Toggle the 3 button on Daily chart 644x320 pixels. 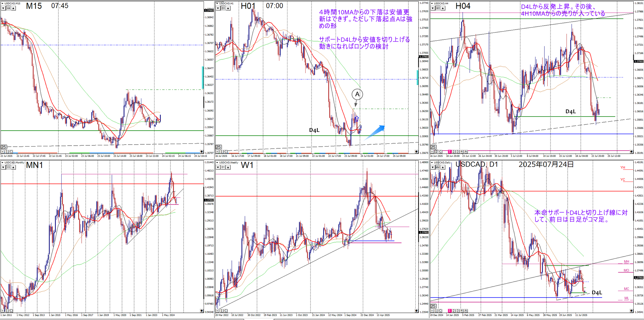[458, 311]
